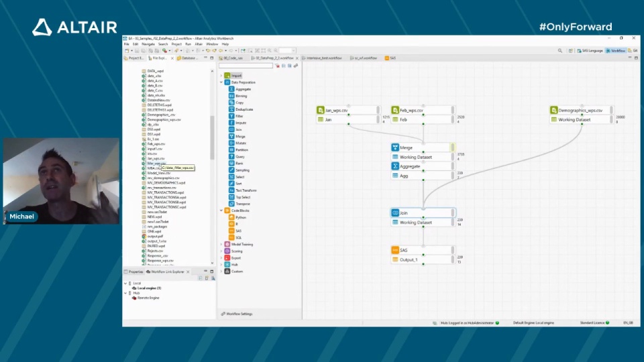Switch to the SAS Language perspective

pos(590,50)
